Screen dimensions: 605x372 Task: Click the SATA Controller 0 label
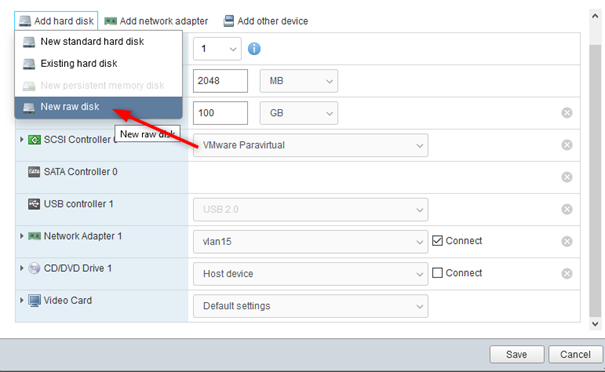click(x=80, y=172)
